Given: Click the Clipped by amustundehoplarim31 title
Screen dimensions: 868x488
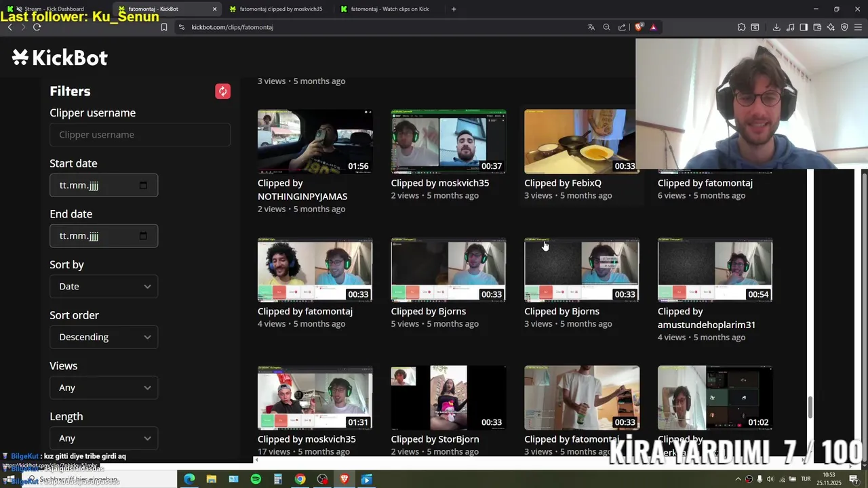Looking at the screenshot, I should point(707,318).
